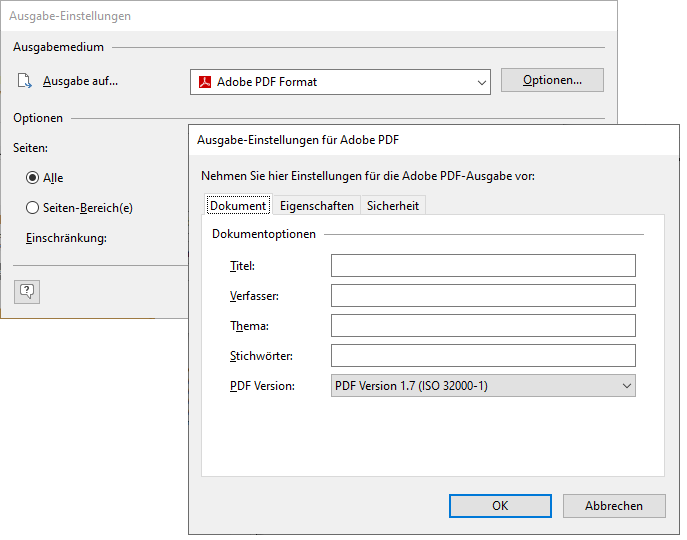687x540 pixels.
Task: Switch to the Dokument tab
Action: pyautogui.click(x=238, y=205)
